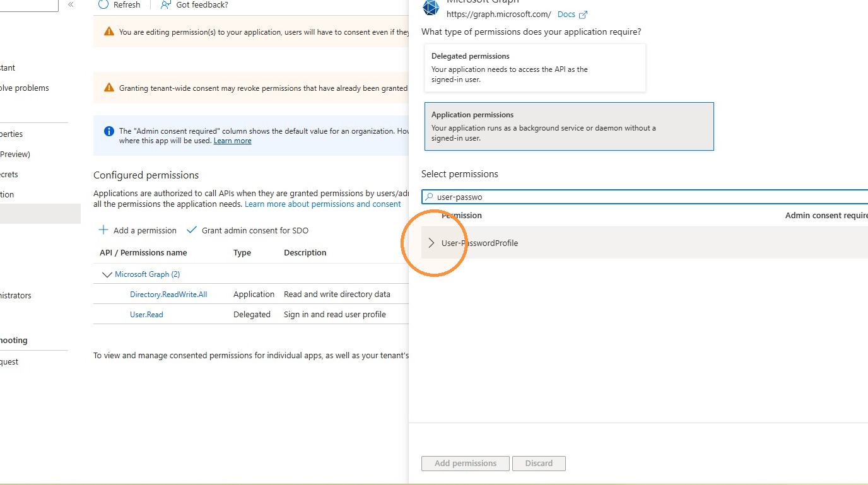The height and width of the screenshot is (485, 868).
Task: Click the Read and write directory data description
Action: [x=337, y=295]
